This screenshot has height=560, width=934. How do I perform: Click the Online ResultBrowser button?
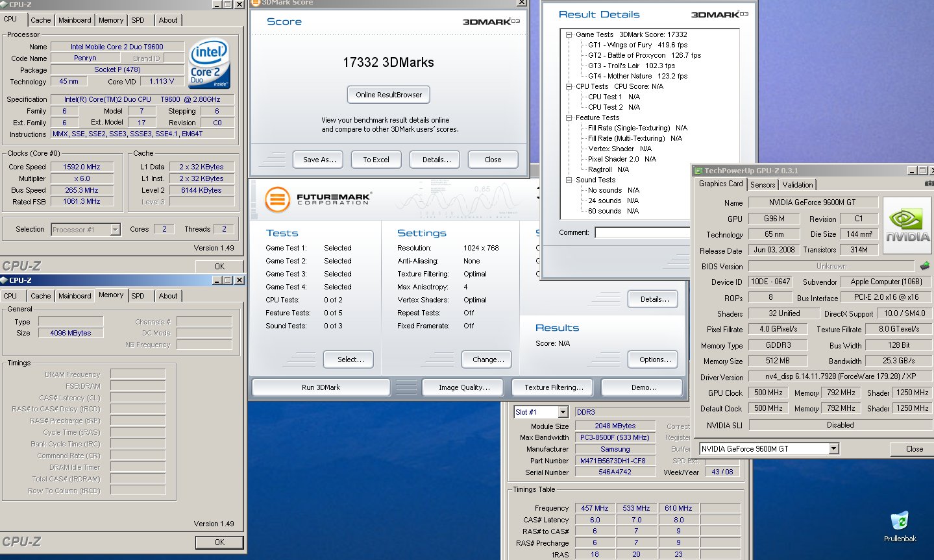pos(389,95)
